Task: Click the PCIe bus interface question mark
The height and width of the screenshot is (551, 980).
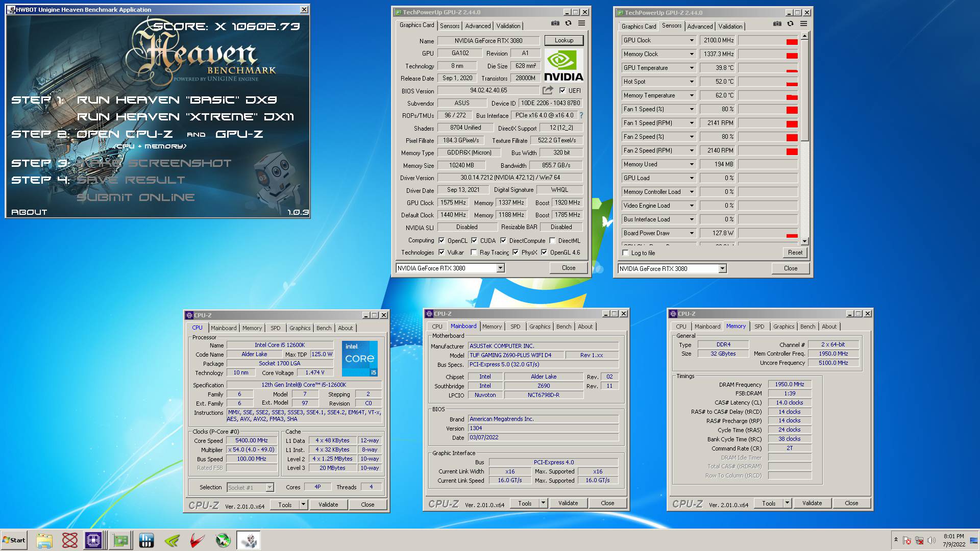Action: click(581, 115)
